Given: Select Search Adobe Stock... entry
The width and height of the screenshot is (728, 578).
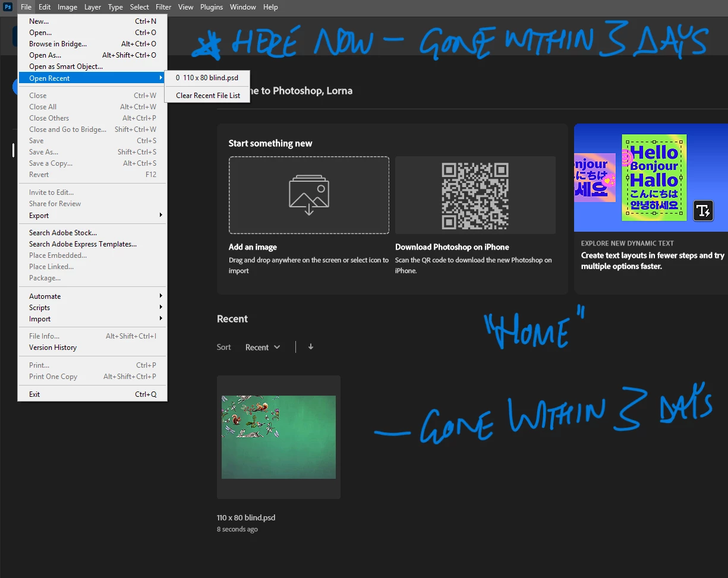Looking at the screenshot, I should coord(93,233).
